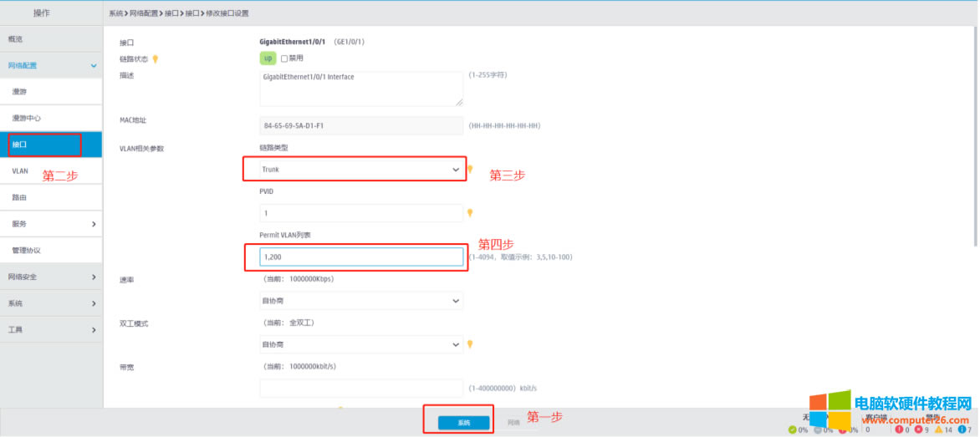Image resolution: width=980 pixels, height=437 pixels.
Task: Enable the 禁用 checkbox for the interface
Action: tap(284, 58)
